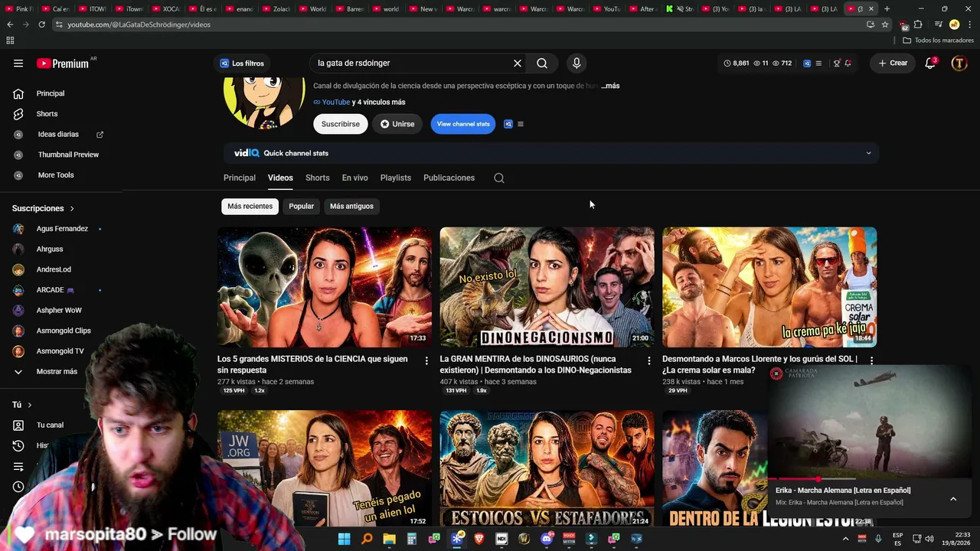The height and width of the screenshot is (551, 980).
Task: Open the list menu beside View channel stats
Action: click(x=521, y=124)
